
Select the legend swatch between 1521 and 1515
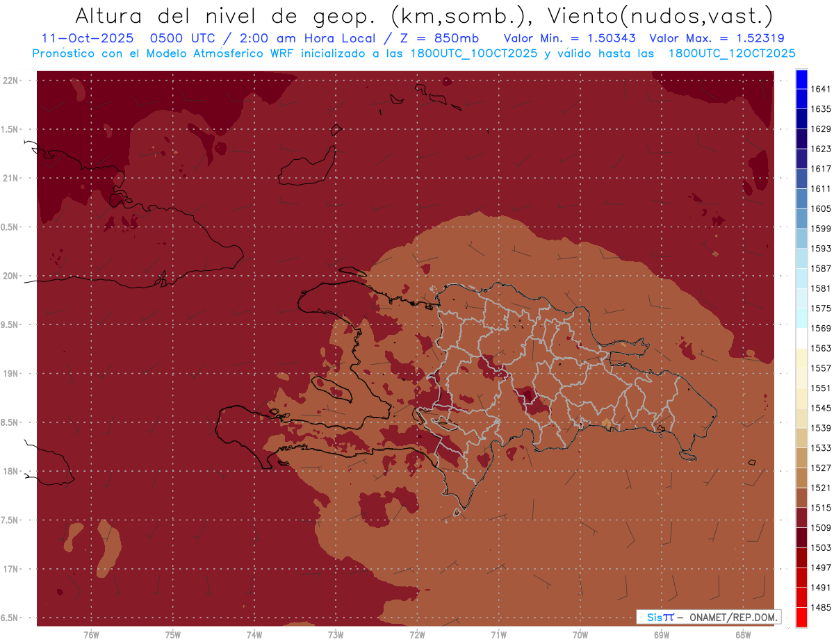point(801,497)
